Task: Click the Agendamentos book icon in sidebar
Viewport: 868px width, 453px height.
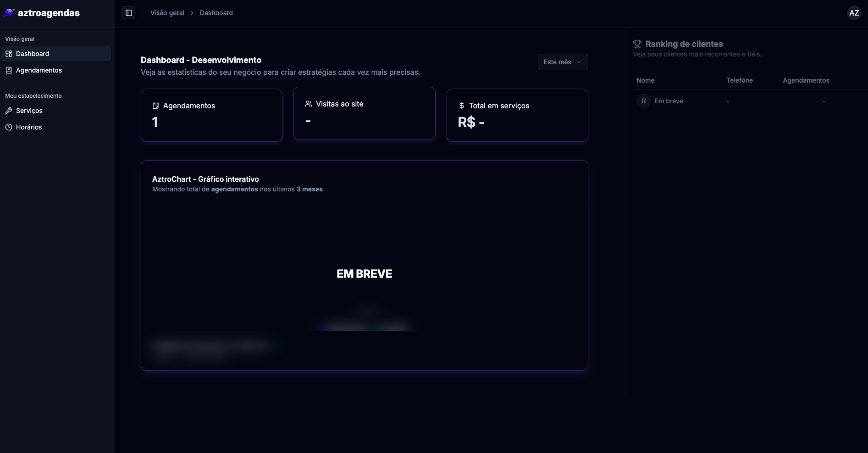Action: 9,70
